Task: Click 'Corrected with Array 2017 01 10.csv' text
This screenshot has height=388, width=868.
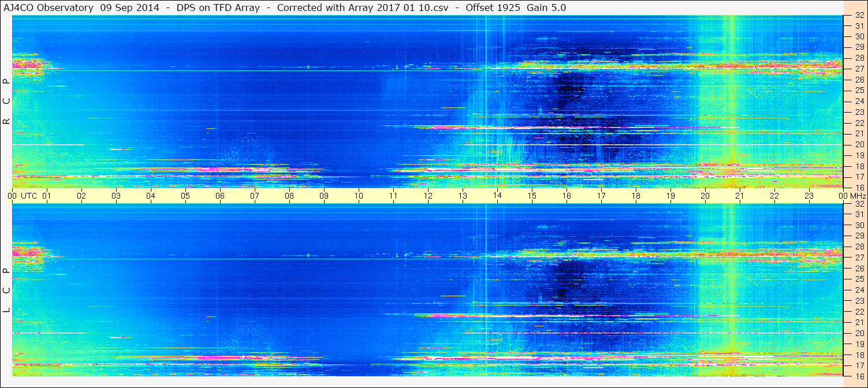Action: click(x=362, y=8)
